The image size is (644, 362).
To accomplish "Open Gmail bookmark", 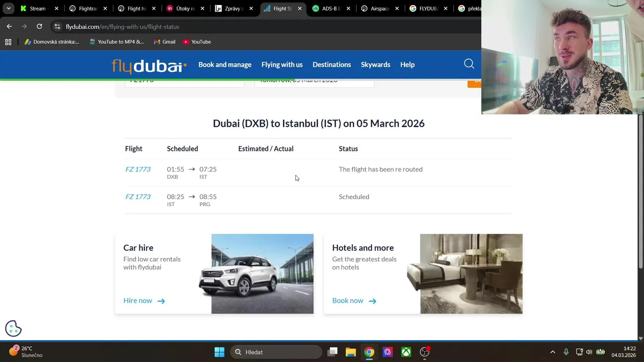I will (x=165, y=42).
